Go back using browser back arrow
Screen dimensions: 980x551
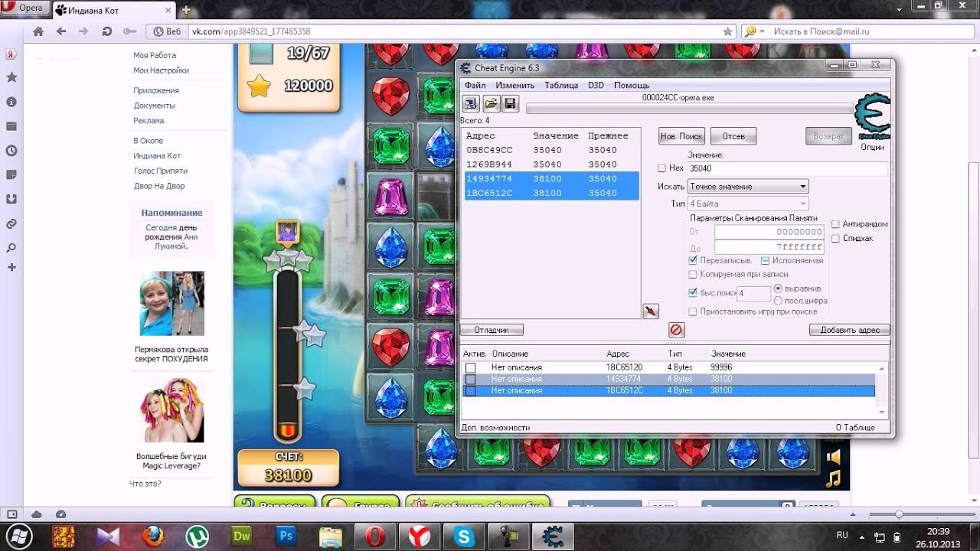pyautogui.click(x=61, y=31)
